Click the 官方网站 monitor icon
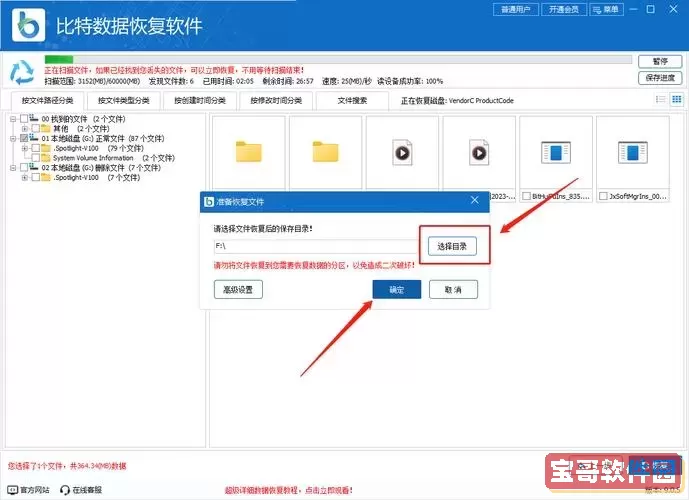The width and height of the screenshot is (689, 500). [x=13, y=490]
